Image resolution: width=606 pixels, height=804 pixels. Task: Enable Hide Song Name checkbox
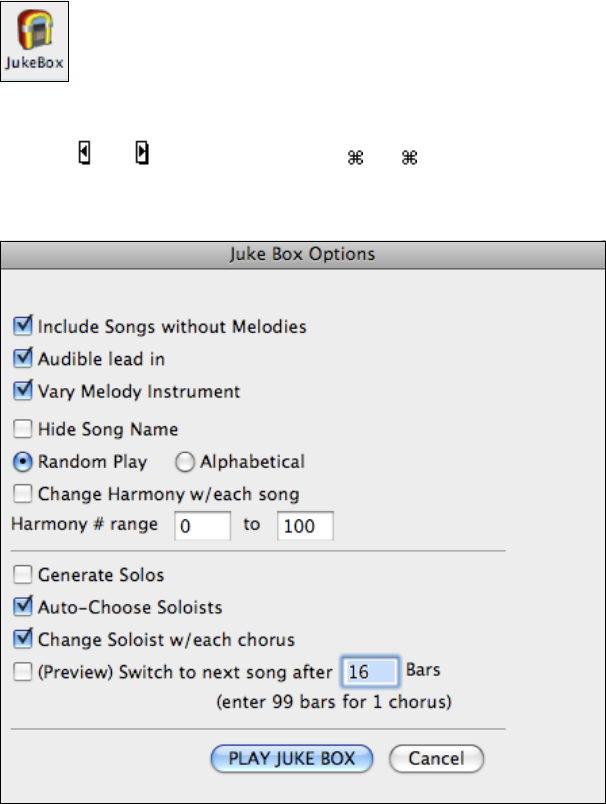[23, 429]
